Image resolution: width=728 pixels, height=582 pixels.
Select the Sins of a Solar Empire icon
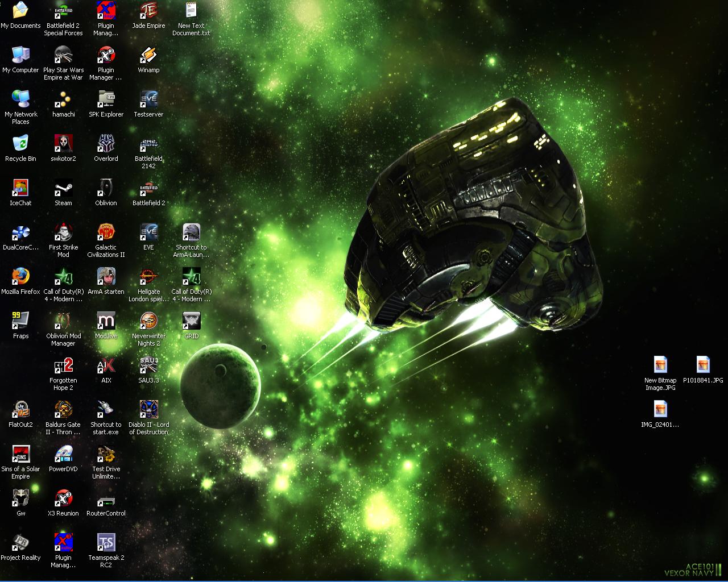[20, 454]
